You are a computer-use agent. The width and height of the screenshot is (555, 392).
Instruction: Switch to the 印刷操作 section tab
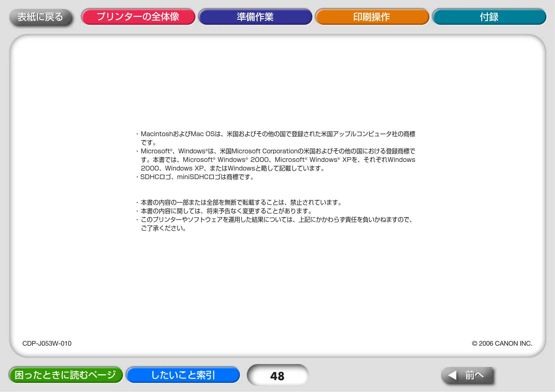tap(372, 17)
